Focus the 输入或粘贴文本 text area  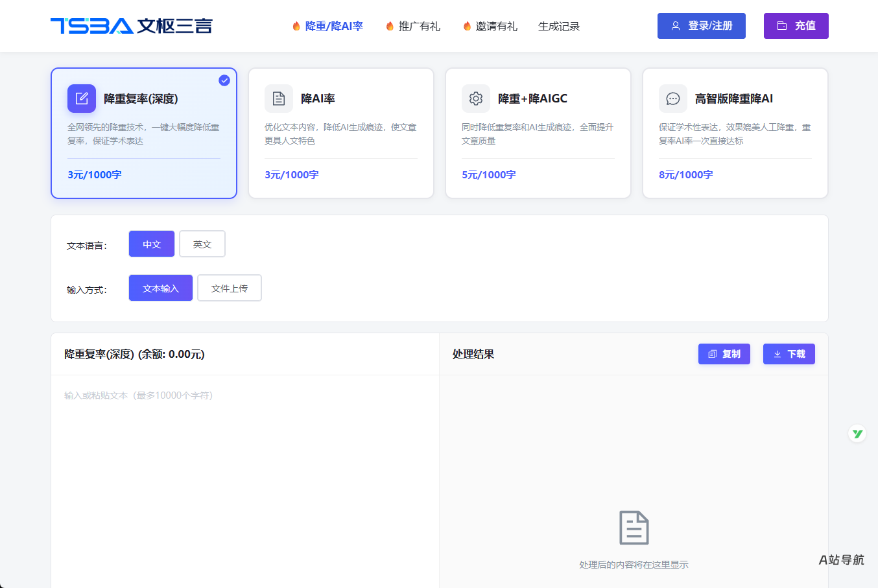point(245,481)
